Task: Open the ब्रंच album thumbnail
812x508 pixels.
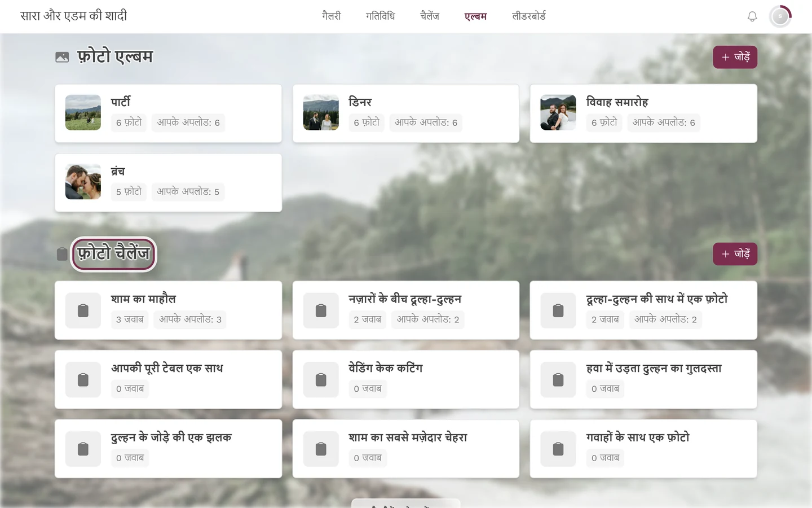Action: 83,182
